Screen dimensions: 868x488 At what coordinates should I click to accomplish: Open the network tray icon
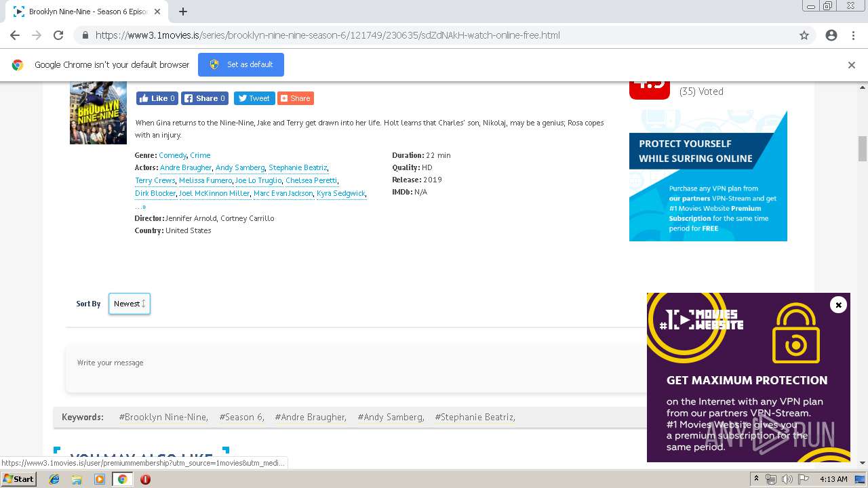click(x=771, y=479)
